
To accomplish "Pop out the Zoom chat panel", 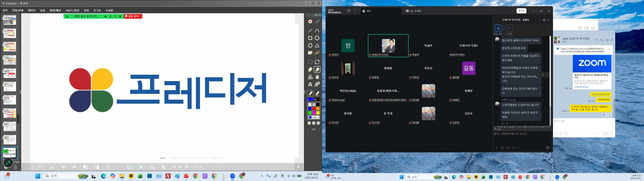I will pos(544,20).
